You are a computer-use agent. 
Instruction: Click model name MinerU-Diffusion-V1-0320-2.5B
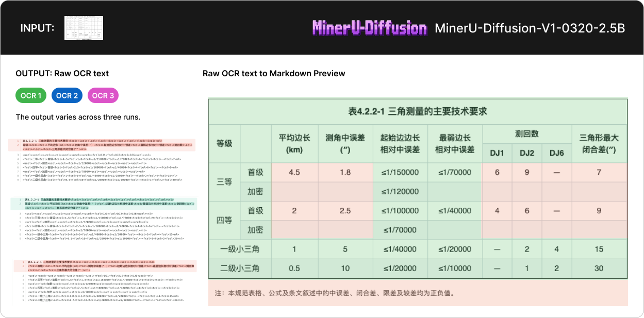pos(530,28)
